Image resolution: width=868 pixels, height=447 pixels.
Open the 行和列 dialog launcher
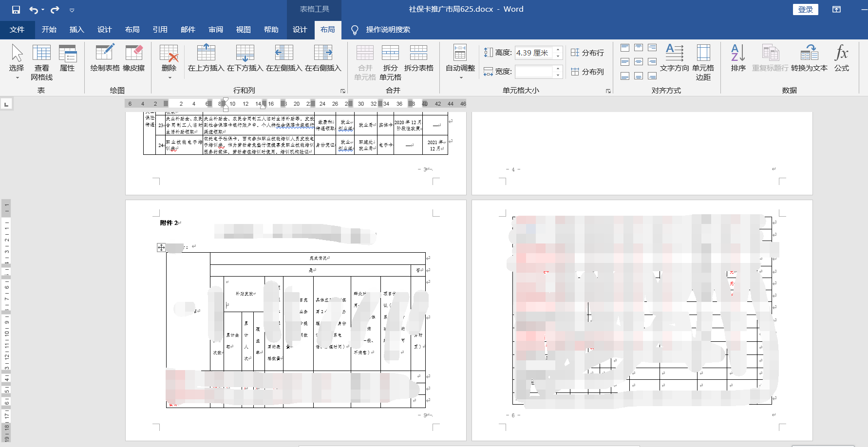(x=343, y=91)
